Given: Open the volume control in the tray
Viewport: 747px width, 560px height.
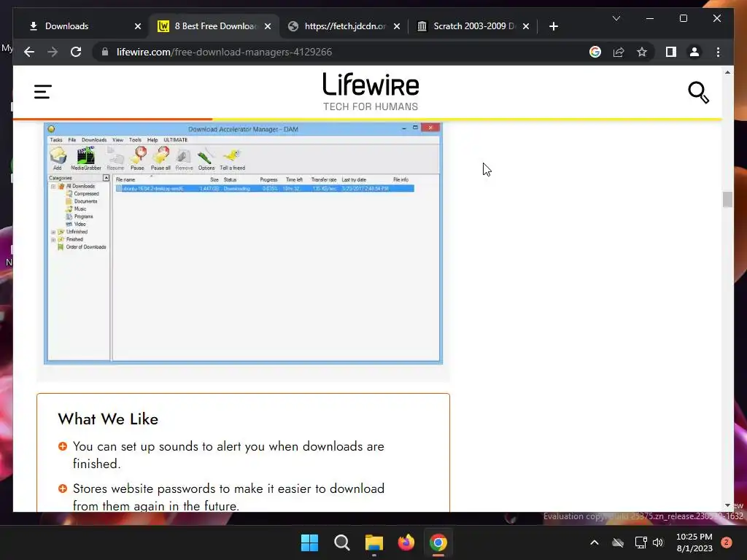Looking at the screenshot, I should pyautogui.click(x=658, y=542).
